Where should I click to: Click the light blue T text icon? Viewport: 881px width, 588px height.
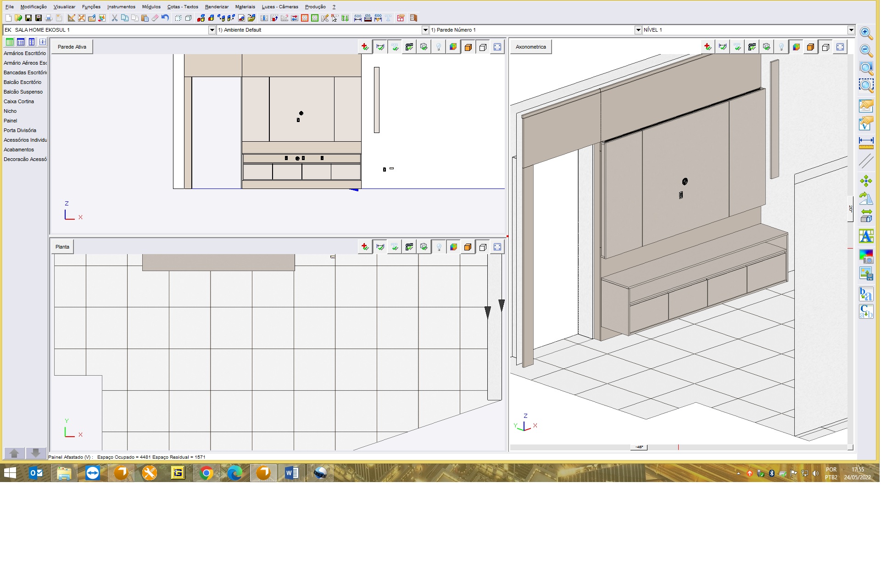[388, 18]
